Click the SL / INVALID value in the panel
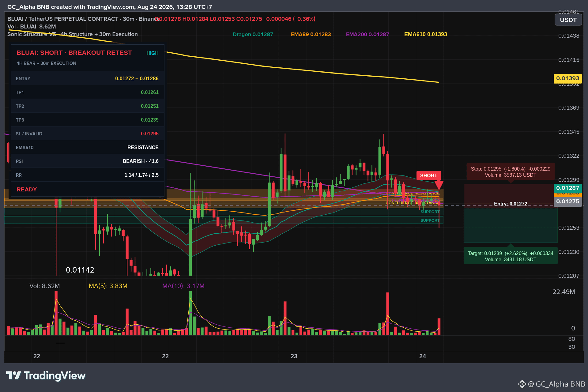This screenshot has width=588, height=392. 150,134
